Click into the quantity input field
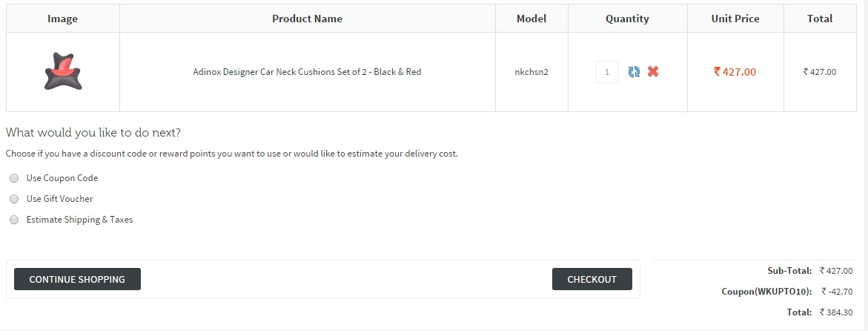Image resolution: width=868 pixels, height=331 pixels. coord(606,72)
